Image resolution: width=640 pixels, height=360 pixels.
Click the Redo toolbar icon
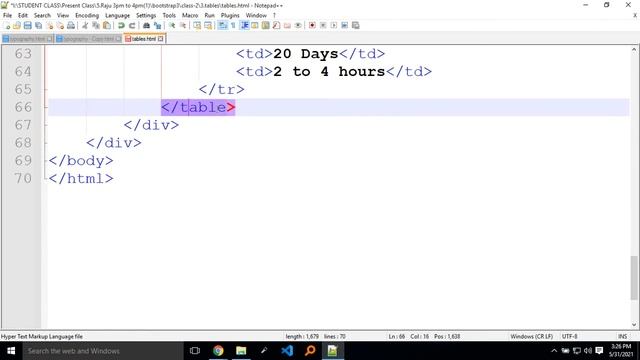[132, 25]
